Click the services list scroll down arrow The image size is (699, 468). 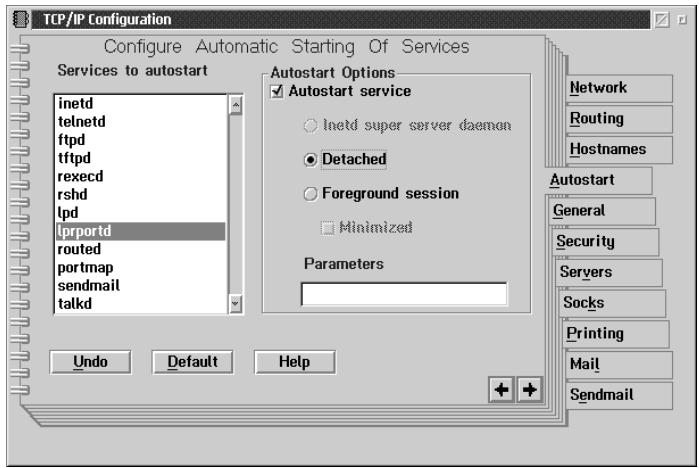pos(235,304)
